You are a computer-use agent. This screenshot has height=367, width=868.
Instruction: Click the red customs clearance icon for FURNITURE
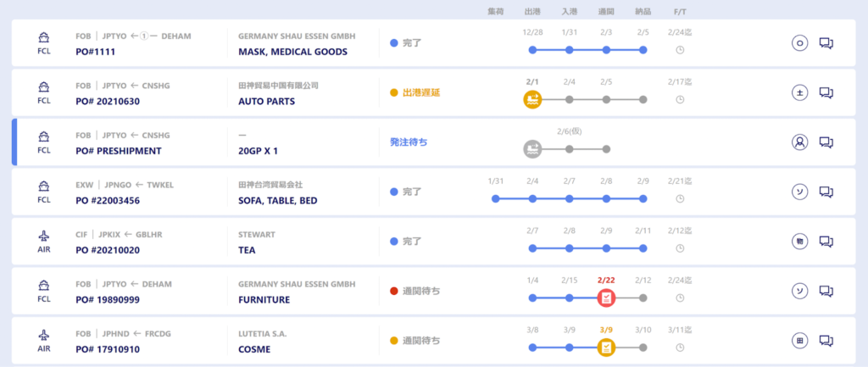[606, 297]
